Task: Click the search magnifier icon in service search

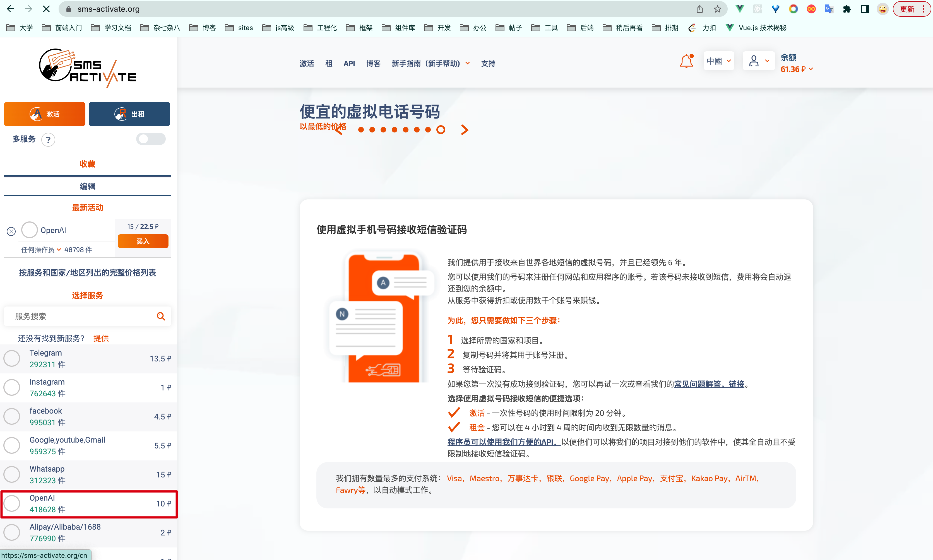Action: pos(161,316)
